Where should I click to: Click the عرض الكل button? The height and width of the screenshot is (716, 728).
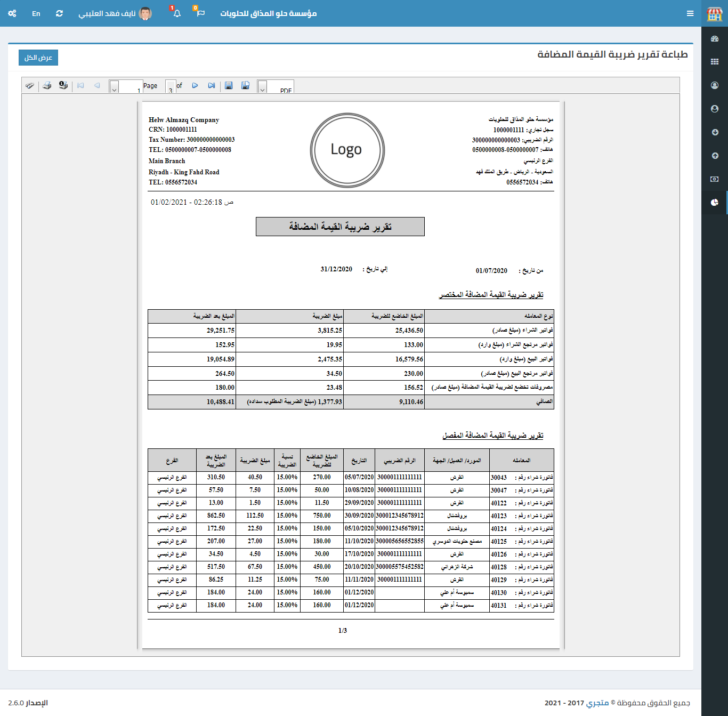point(38,58)
